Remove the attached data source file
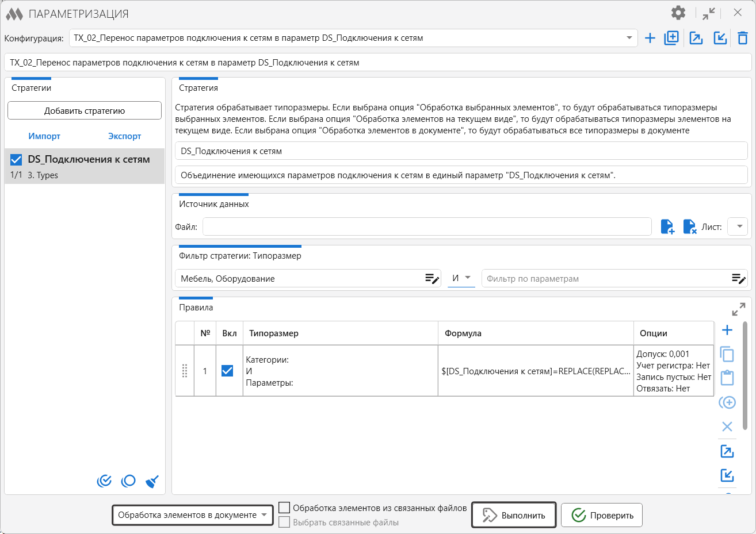 [689, 226]
